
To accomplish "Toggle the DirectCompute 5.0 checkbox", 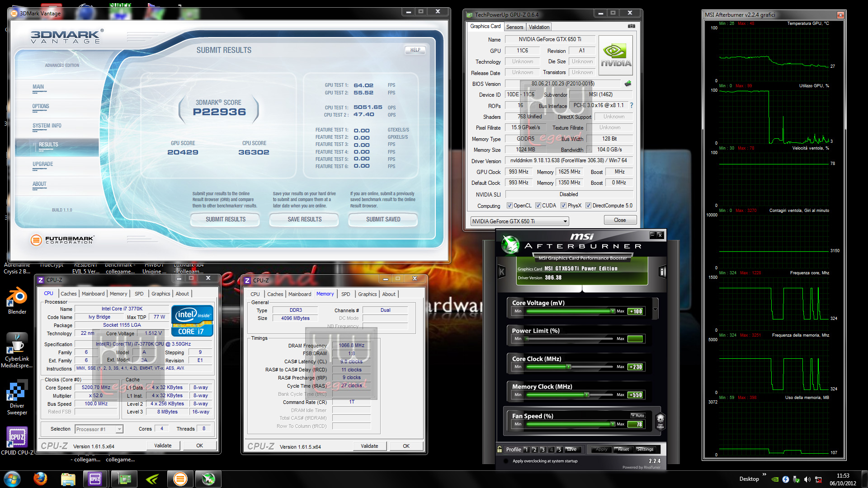I will 588,206.
